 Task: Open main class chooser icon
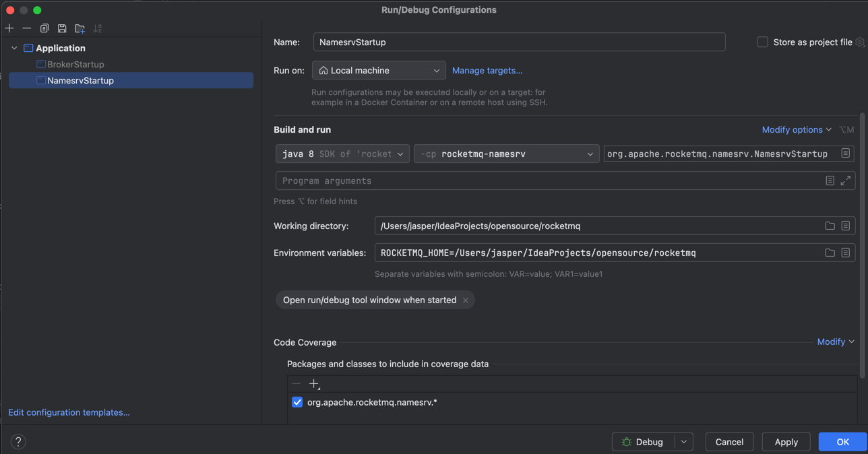click(846, 154)
